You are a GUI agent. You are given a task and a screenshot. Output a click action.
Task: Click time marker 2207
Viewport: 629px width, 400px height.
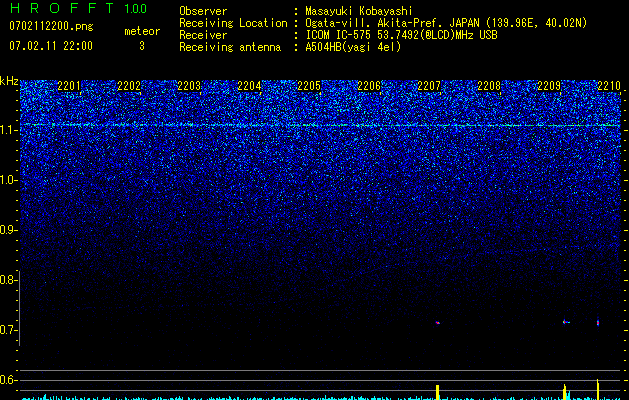[x=429, y=86]
